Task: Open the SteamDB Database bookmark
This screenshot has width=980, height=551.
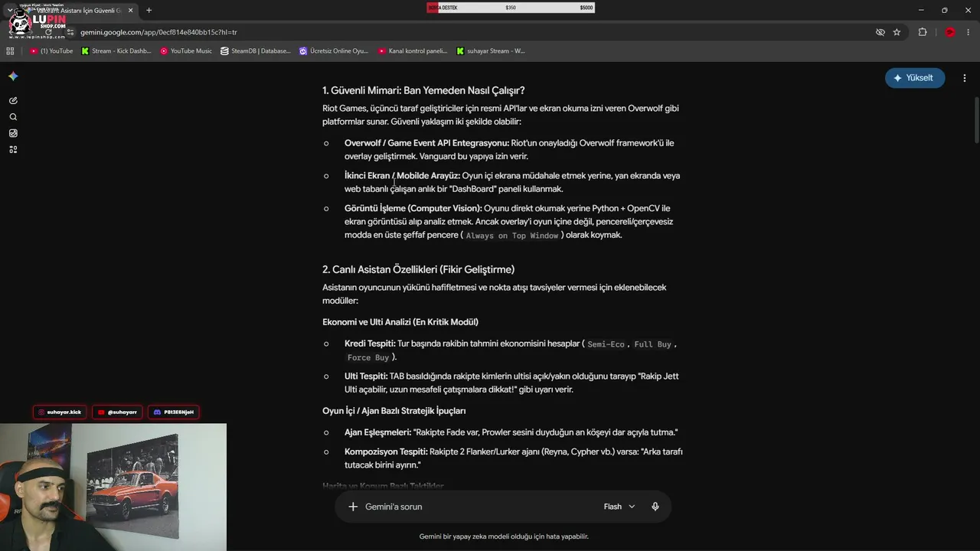Action: [256, 51]
